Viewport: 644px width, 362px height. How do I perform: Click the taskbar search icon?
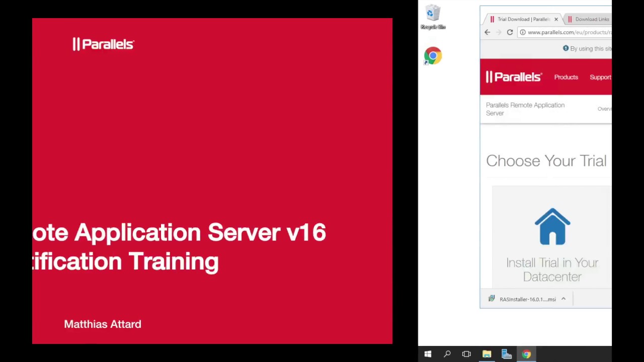tap(447, 354)
